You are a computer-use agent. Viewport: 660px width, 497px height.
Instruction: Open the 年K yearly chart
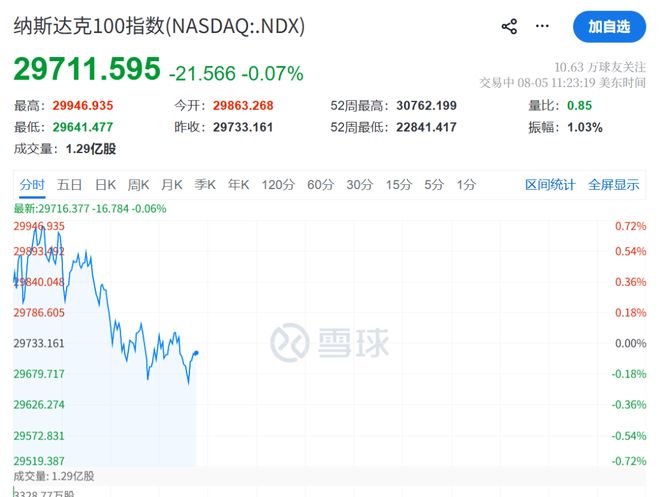pyautogui.click(x=238, y=185)
